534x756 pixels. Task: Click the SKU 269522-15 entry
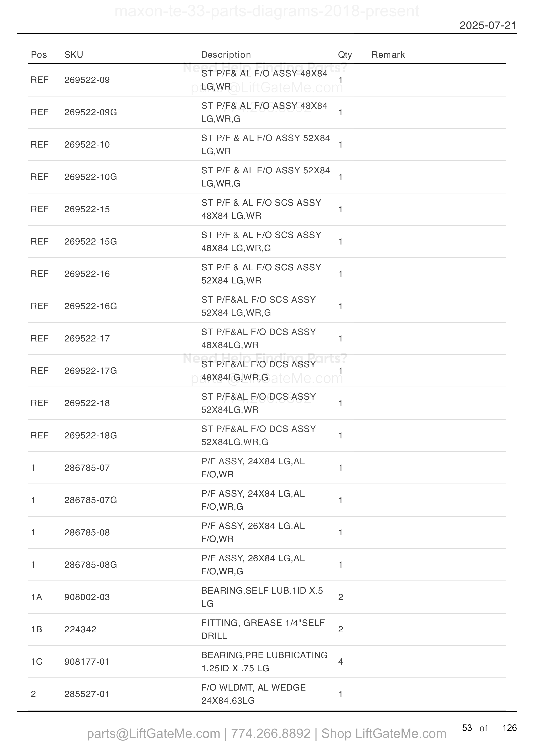(87, 209)
